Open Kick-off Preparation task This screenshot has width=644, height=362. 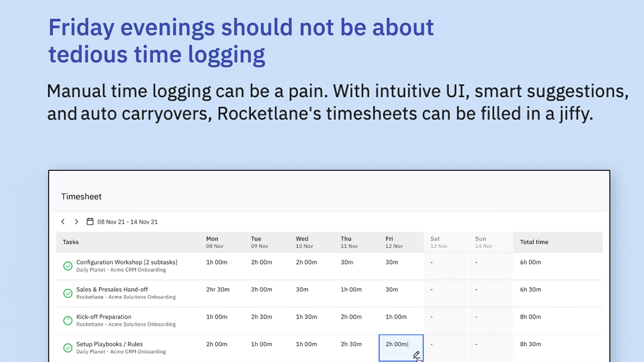pyautogui.click(x=104, y=317)
